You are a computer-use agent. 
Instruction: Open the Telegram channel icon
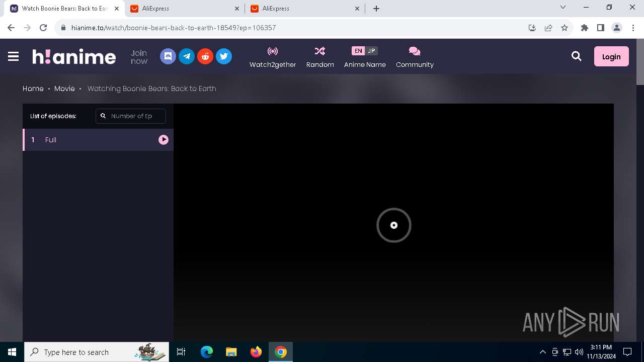point(187,56)
